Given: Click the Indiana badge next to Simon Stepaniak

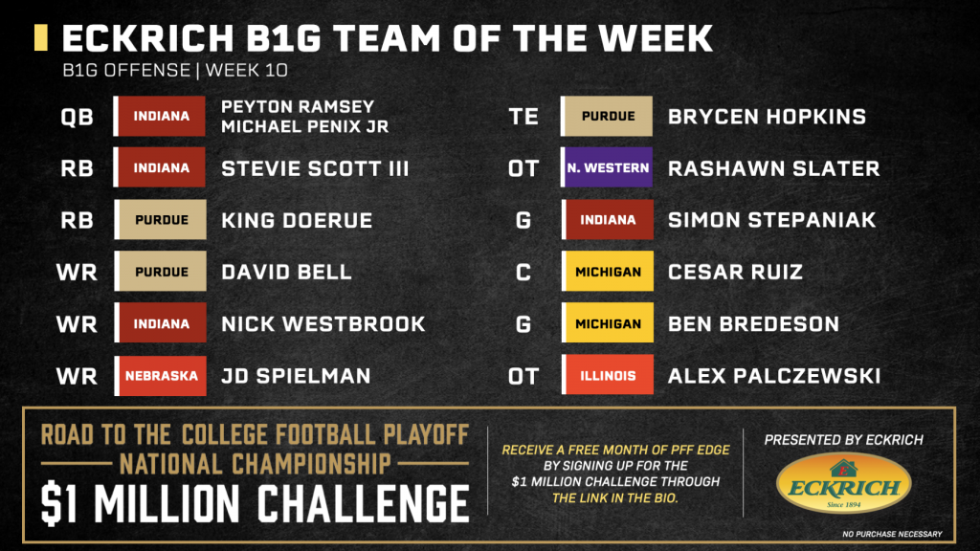Looking at the screenshot, I should (607, 219).
